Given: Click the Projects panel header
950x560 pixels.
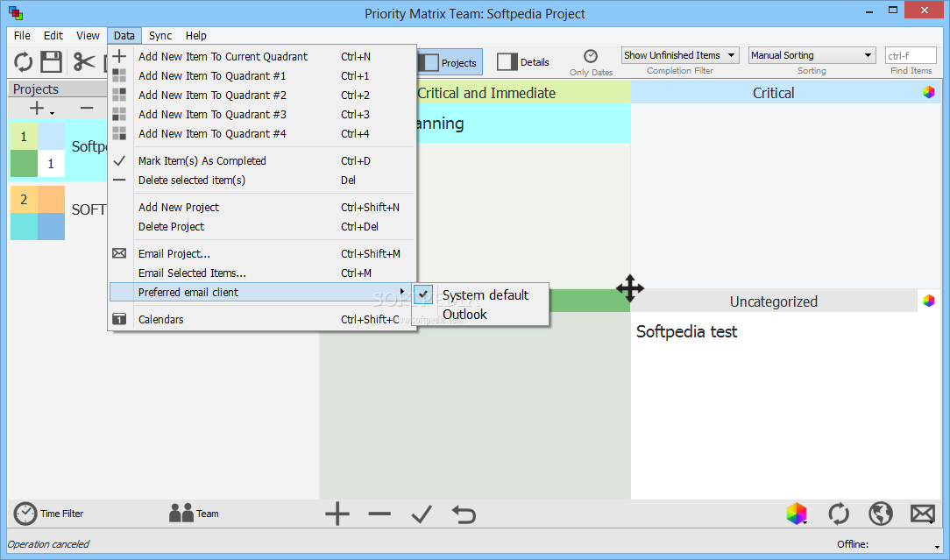Looking at the screenshot, I should click(58, 89).
